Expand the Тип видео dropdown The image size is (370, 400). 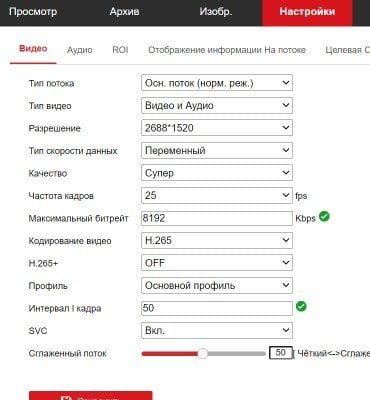[217, 105]
